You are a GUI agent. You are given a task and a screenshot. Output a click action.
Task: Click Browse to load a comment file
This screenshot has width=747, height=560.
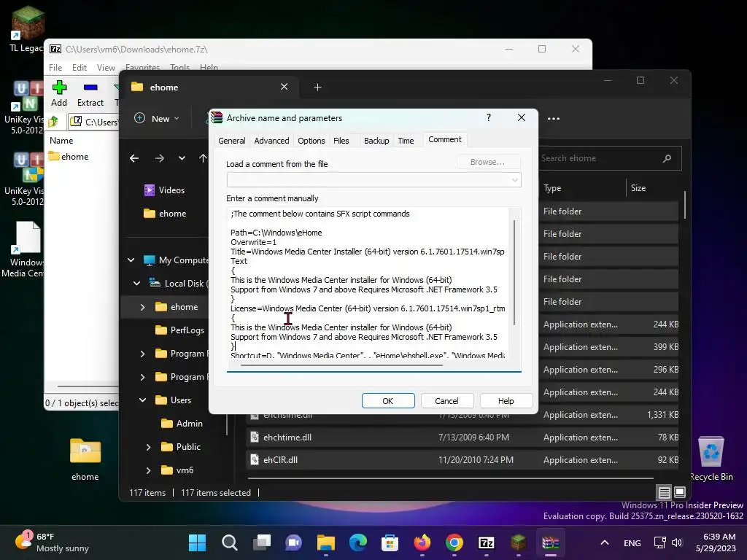point(488,162)
